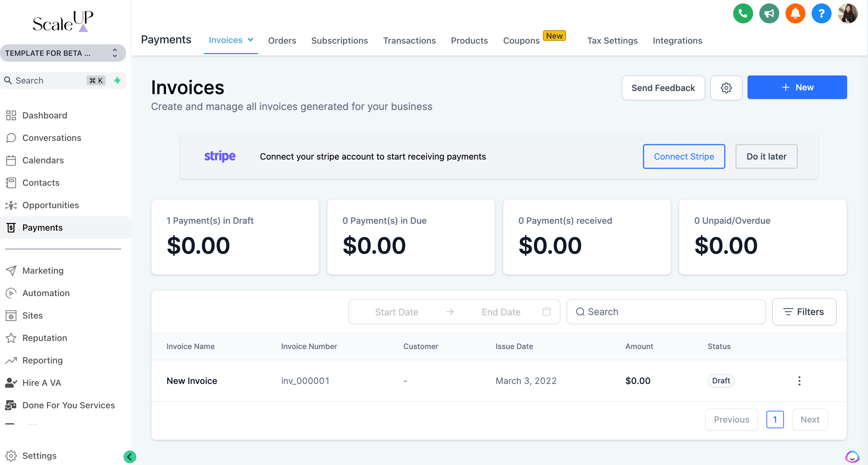868x465 pixels.
Task: Click the invoices Search field
Action: [x=666, y=312]
